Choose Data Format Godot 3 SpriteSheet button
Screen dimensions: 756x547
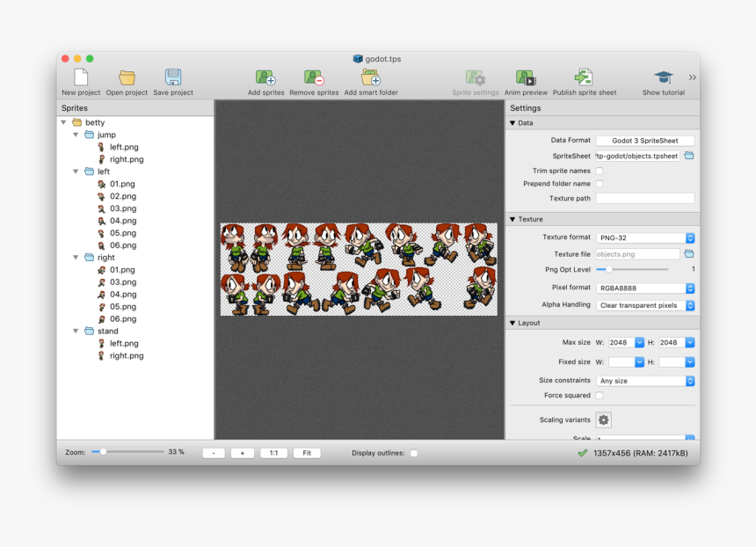coord(645,141)
